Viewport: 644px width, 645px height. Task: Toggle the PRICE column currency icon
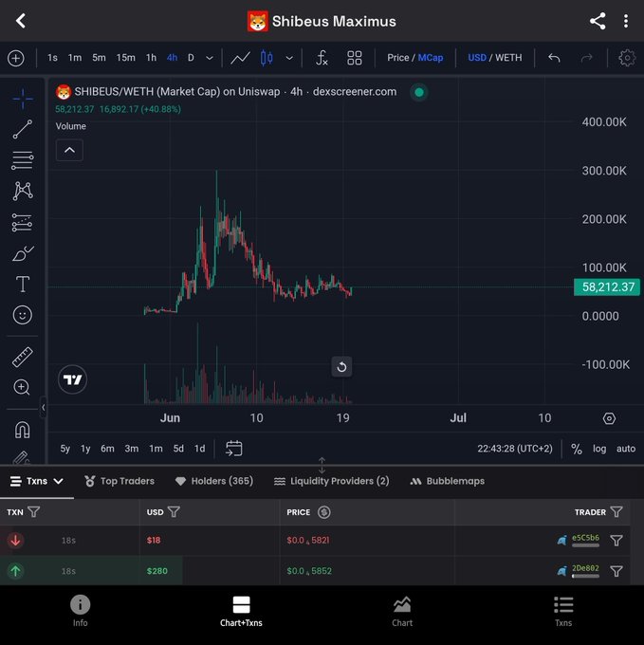tap(324, 512)
